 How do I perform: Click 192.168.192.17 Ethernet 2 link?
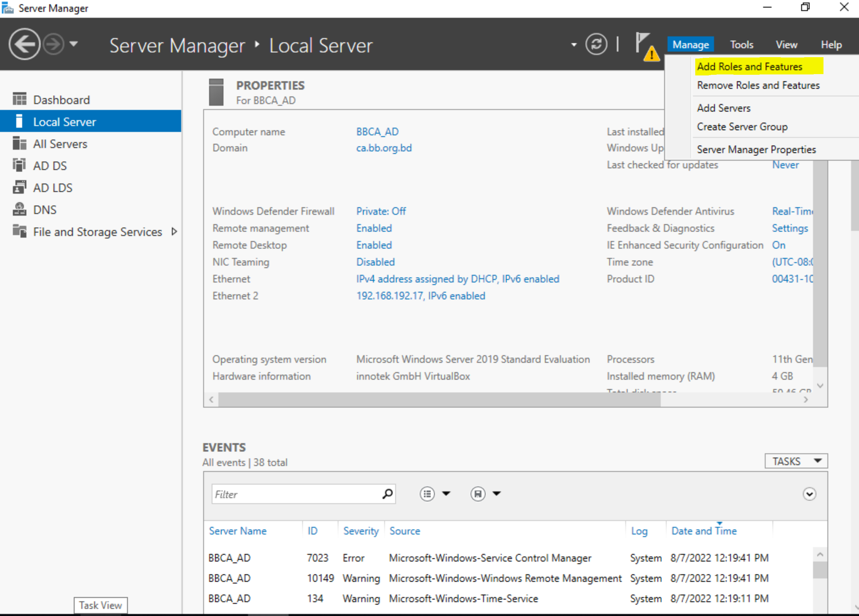click(421, 296)
